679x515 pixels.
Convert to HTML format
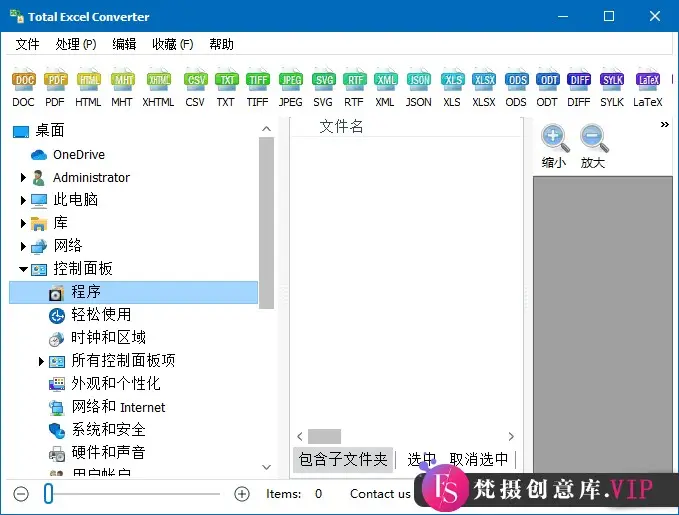pyautogui.click(x=88, y=87)
